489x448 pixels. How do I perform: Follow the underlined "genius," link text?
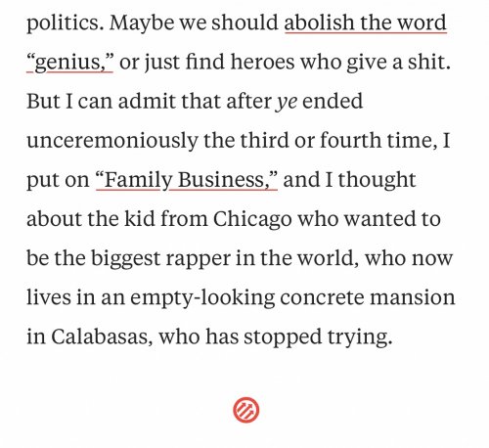(69, 63)
